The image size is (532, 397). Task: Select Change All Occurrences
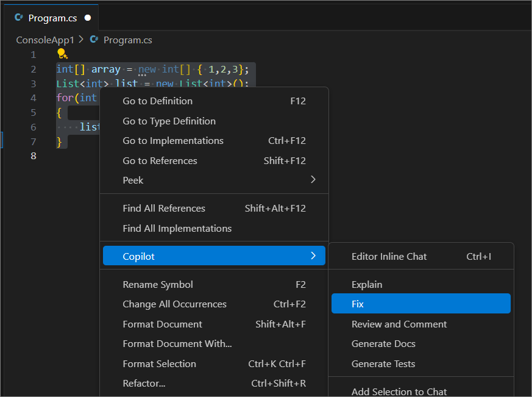coord(214,304)
